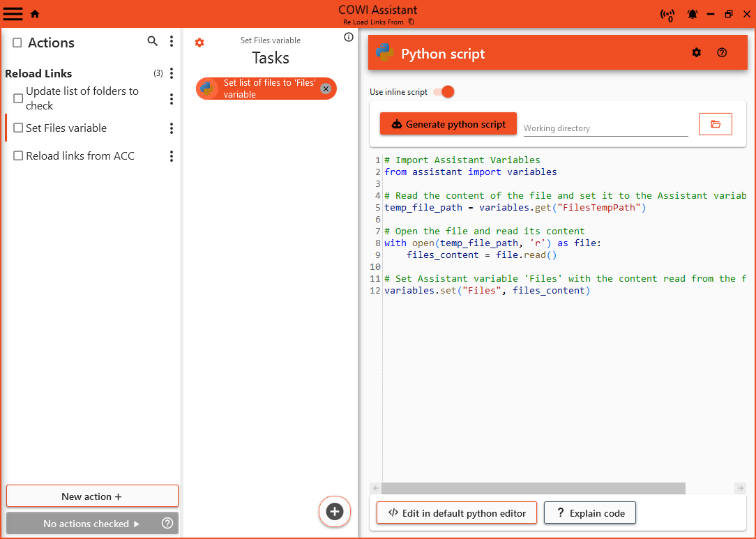Add a new task with plus button

pyautogui.click(x=335, y=511)
